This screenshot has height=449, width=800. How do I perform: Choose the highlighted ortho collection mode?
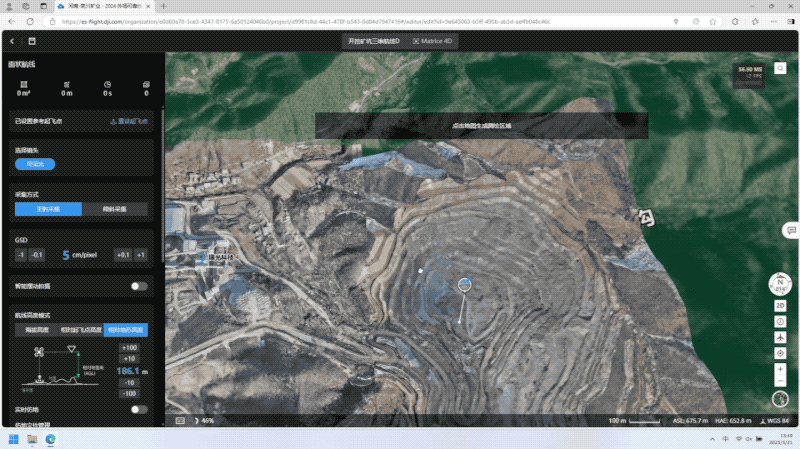(48, 209)
